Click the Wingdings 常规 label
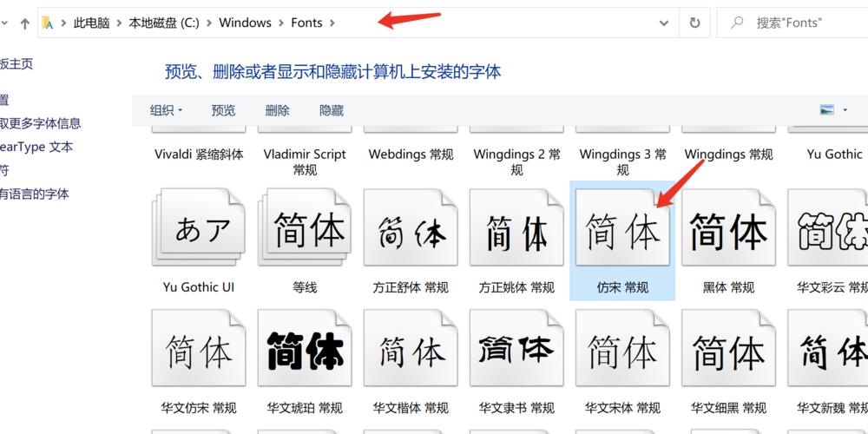 point(728,155)
